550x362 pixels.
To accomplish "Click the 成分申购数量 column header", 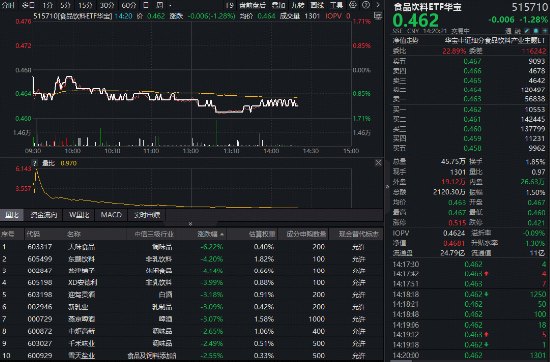I will [306, 234].
